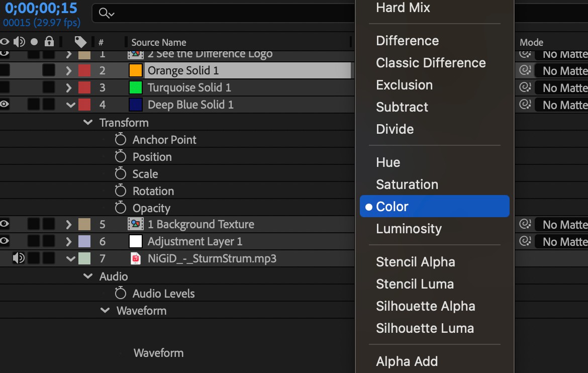The height and width of the screenshot is (373, 588).
Task: Click the current timecode display
Action: click(x=41, y=8)
